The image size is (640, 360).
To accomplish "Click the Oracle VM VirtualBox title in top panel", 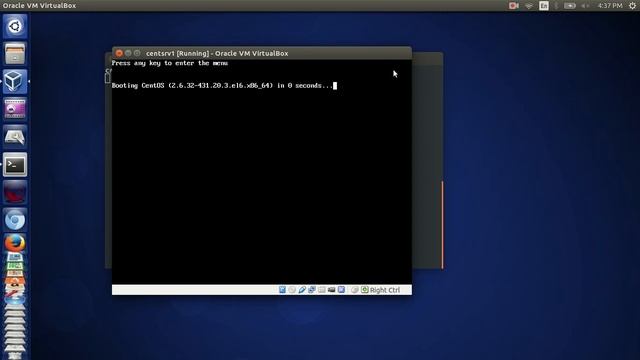I will coord(39,6).
